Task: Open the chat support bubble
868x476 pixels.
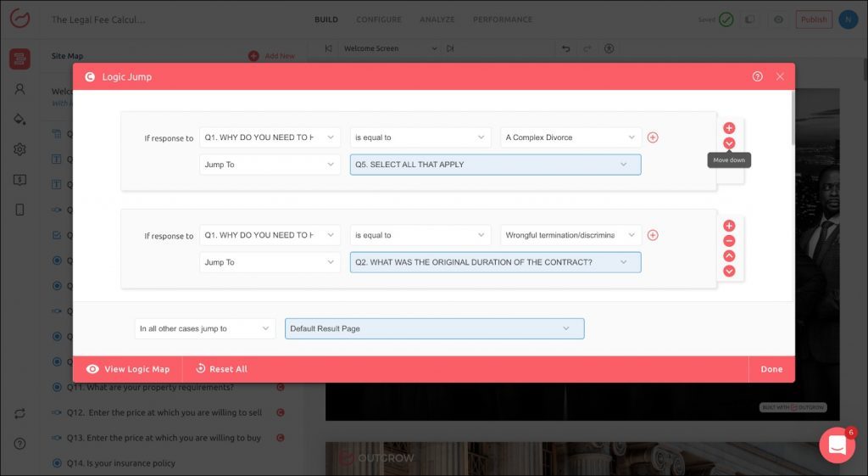Action: 837,445
